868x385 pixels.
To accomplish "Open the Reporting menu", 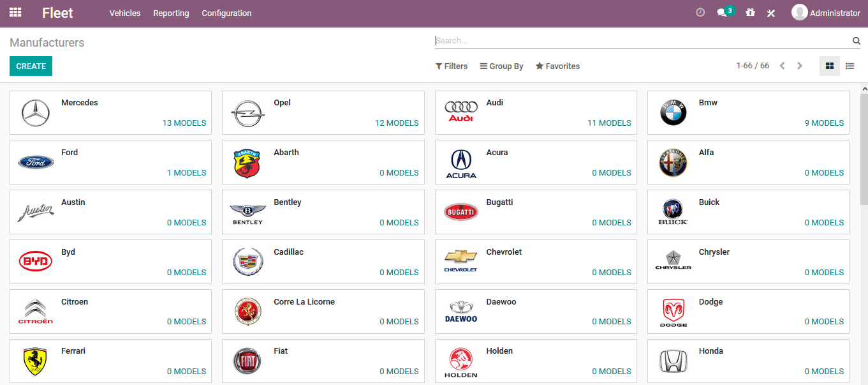I will [171, 13].
